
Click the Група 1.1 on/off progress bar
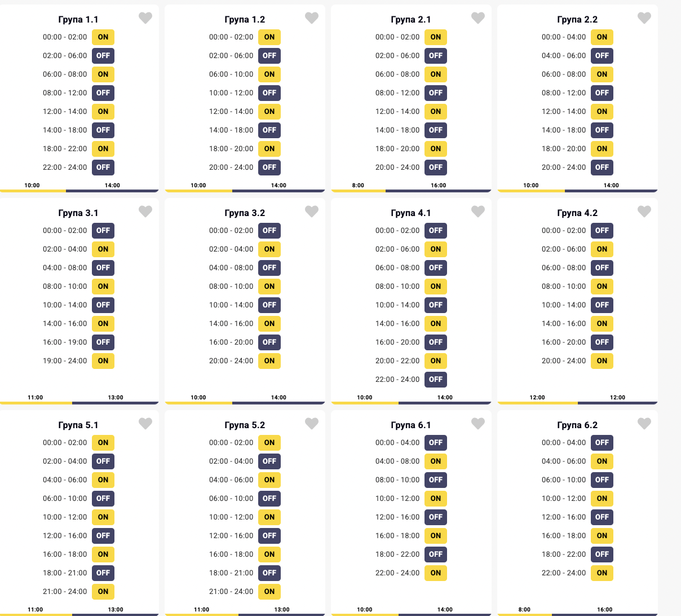coord(79,191)
